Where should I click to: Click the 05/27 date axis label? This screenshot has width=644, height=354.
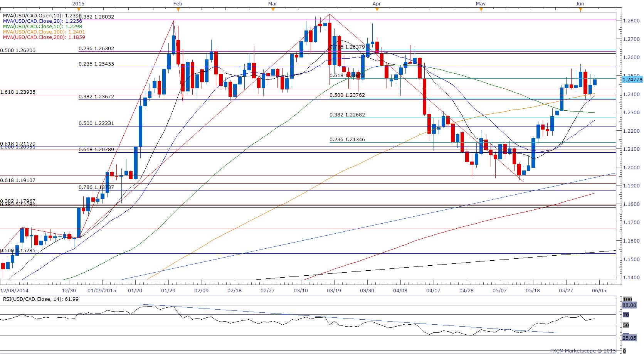coord(566,291)
